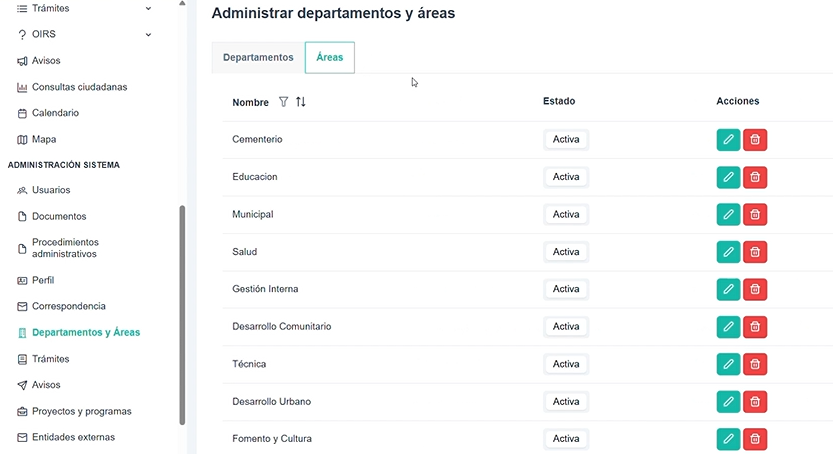Screen dimensions: 833x454
Task: Sort the Nombre column with arrows icon
Action: 301,102
